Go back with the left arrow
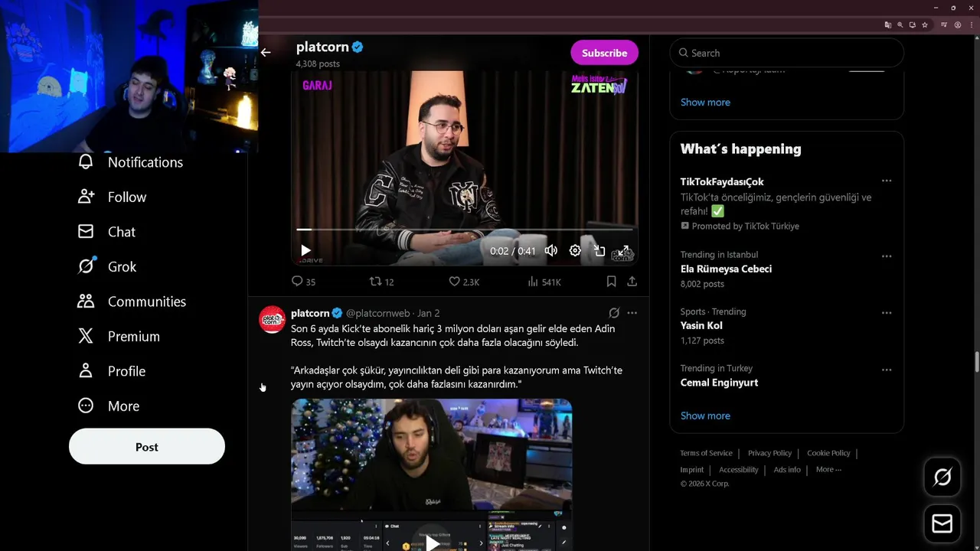The image size is (980, 551). (266, 53)
